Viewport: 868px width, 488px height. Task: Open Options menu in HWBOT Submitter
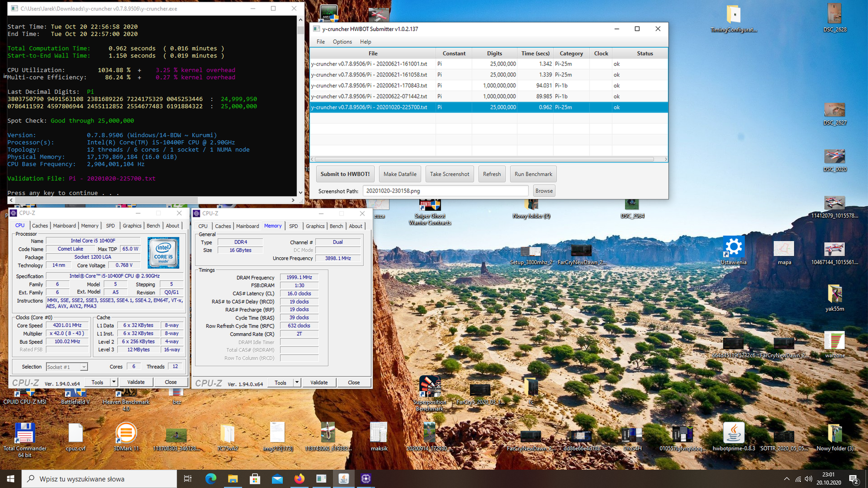tap(342, 42)
